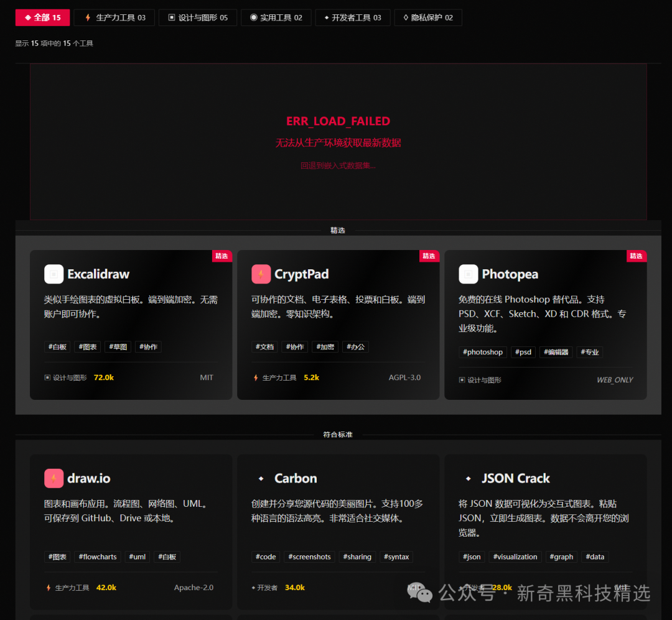This screenshot has height=620, width=672.
Task: Click the #uml tag on draw.io
Action: coord(138,557)
